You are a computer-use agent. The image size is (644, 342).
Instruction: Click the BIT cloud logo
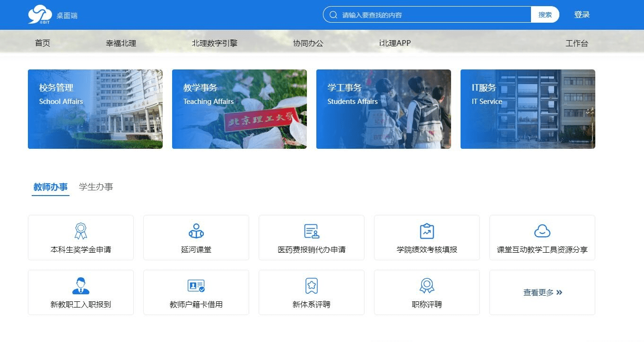point(40,15)
